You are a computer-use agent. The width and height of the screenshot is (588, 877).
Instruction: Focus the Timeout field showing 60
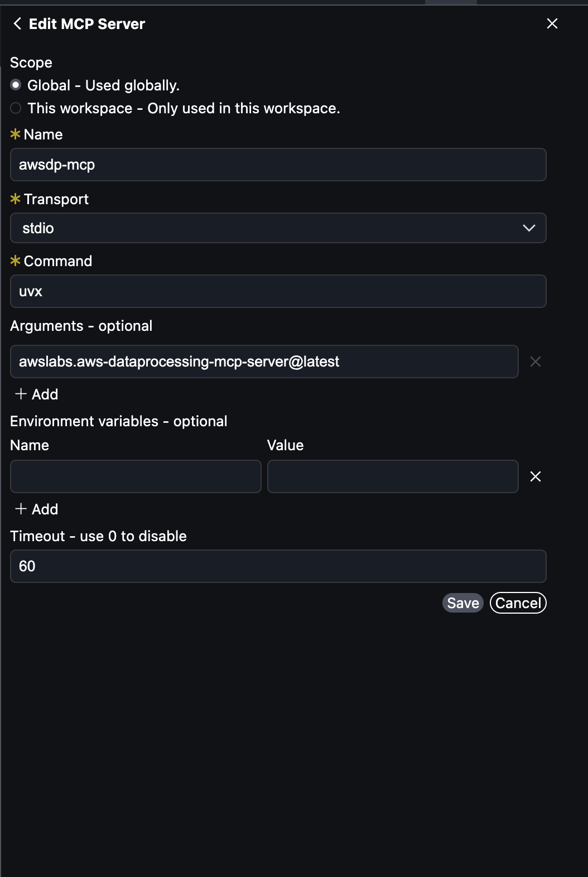coord(278,566)
